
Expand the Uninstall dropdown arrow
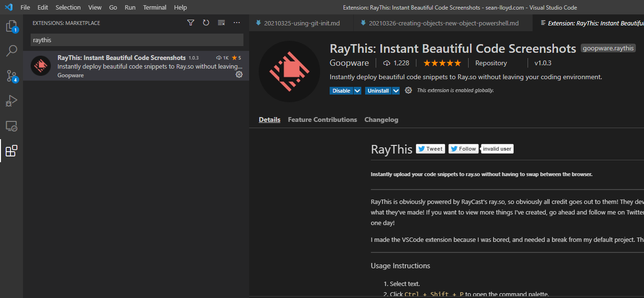point(395,90)
